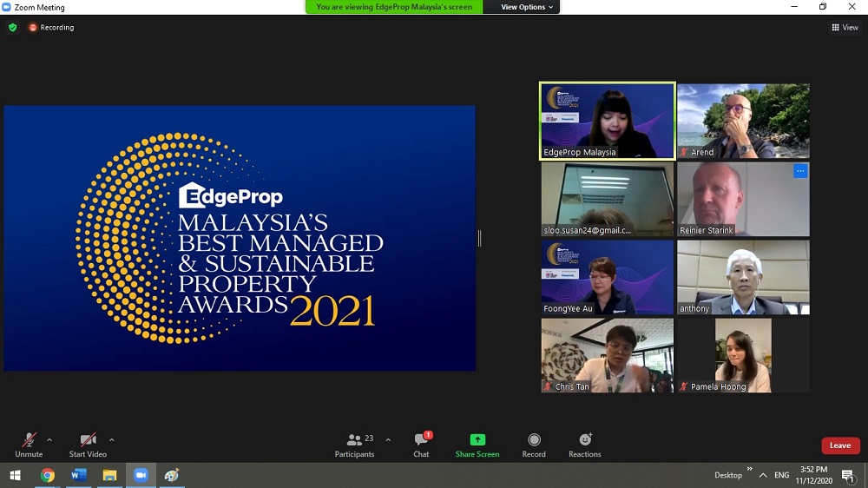Click the divider handle beside shared screen
The width and height of the screenshot is (868, 488).
pyautogui.click(x=479, y=238)
